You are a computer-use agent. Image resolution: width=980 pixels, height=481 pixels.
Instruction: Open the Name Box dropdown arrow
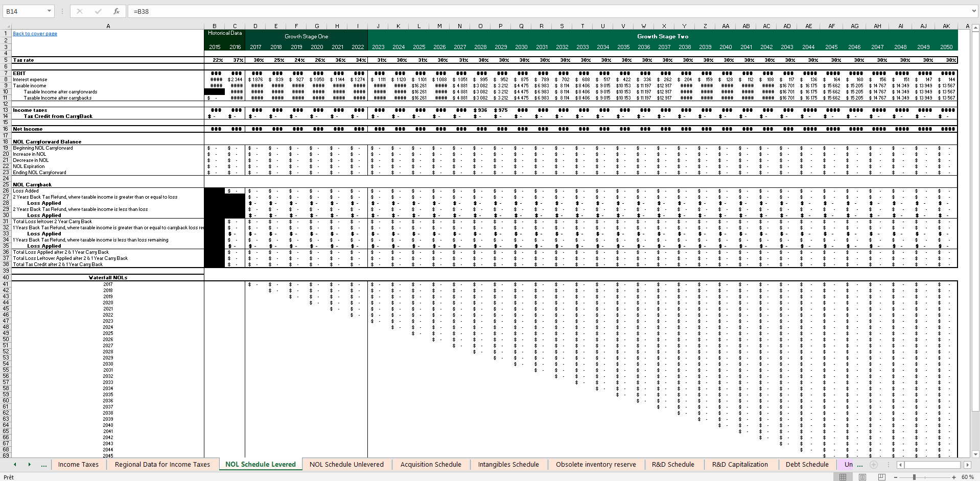click(49, 11)
